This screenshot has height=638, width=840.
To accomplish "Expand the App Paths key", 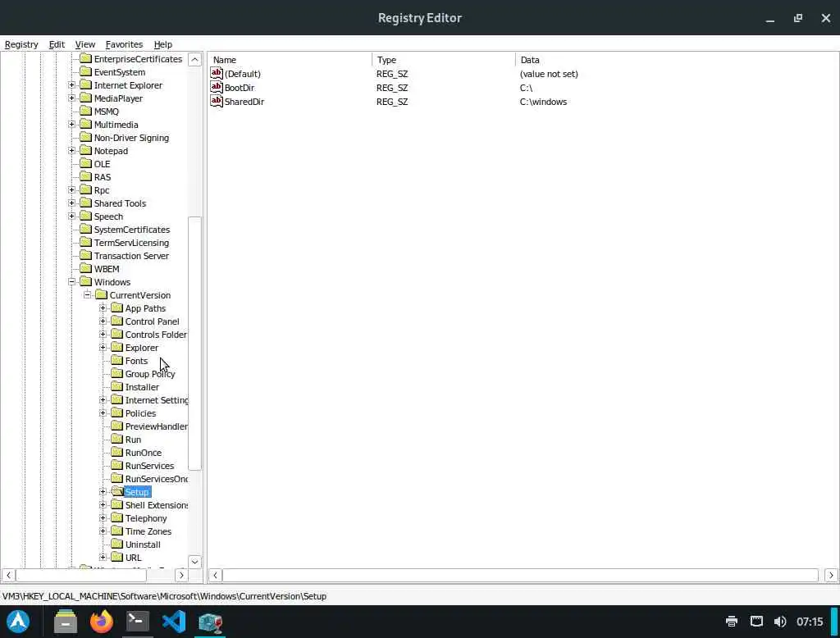I will click(x=103, y=308).
